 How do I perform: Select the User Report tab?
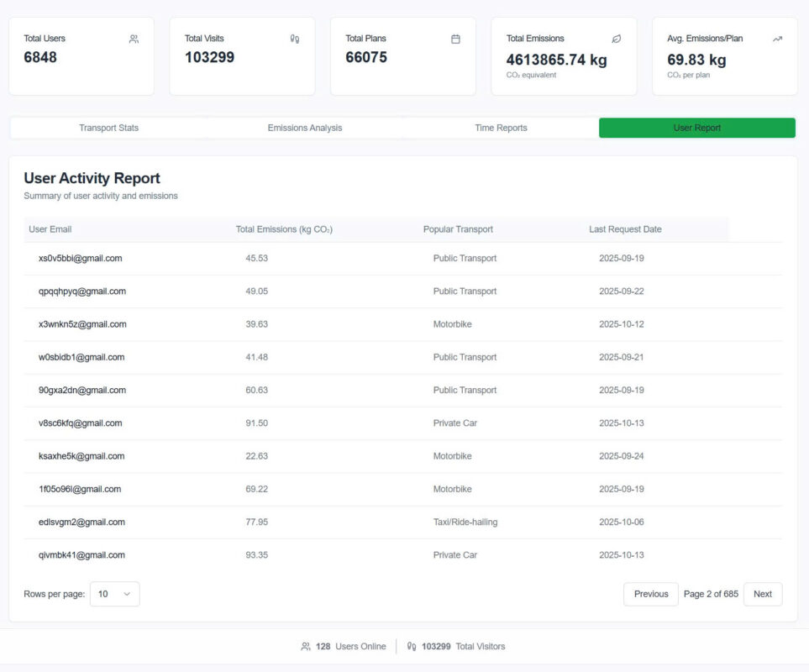pyautogui.click(x=696, y=128)
